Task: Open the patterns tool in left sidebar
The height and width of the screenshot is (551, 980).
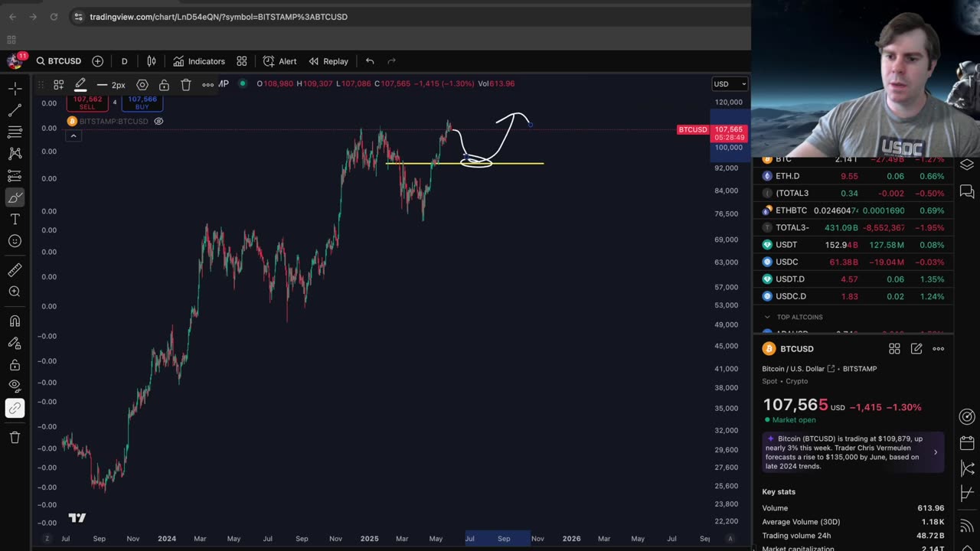Action: click(15, 154)
